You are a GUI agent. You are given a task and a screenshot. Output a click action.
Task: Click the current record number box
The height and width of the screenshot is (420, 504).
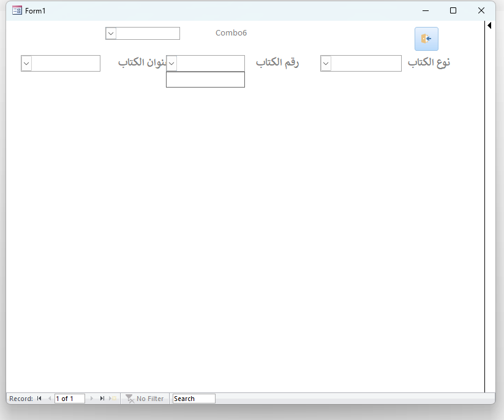[x=70, y=399]
